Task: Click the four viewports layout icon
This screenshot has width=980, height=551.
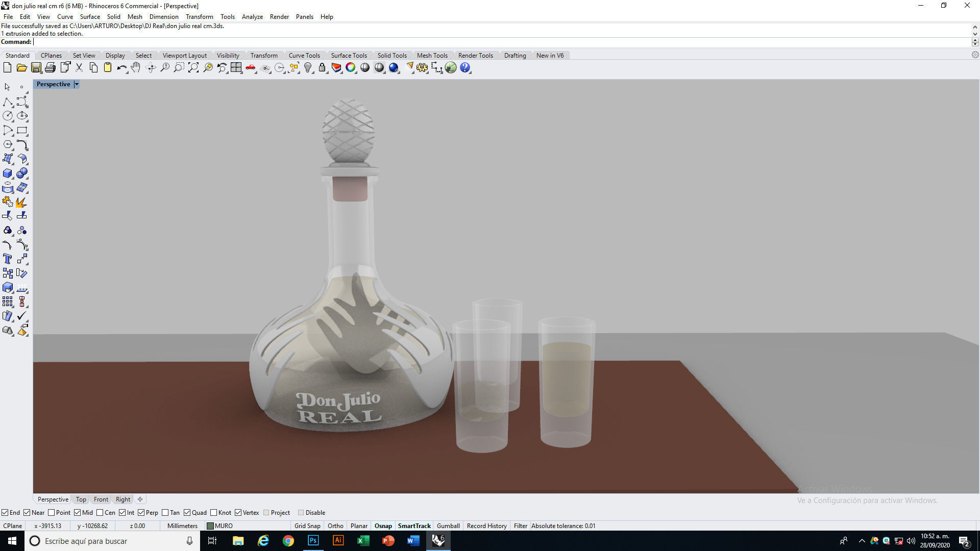Action: tap(236, 67)
